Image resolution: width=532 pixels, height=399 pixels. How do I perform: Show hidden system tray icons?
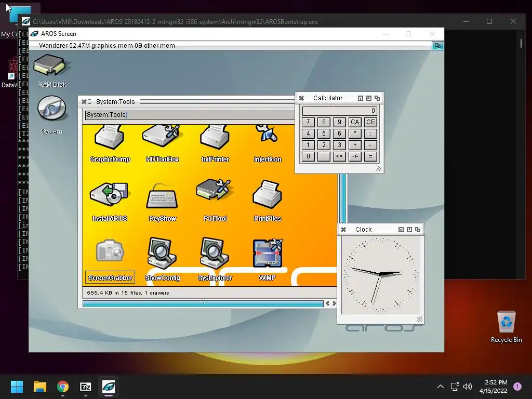tap(441, 387)
